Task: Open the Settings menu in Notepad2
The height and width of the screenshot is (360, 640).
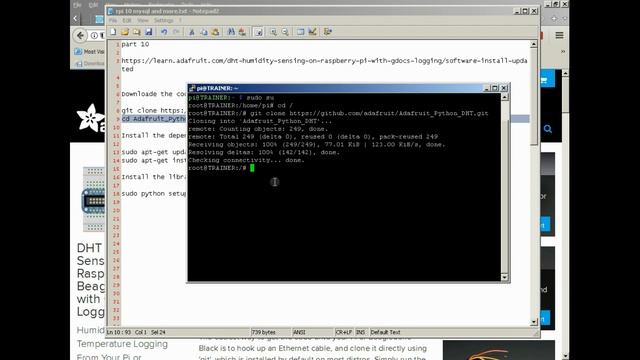Action: 164,20
